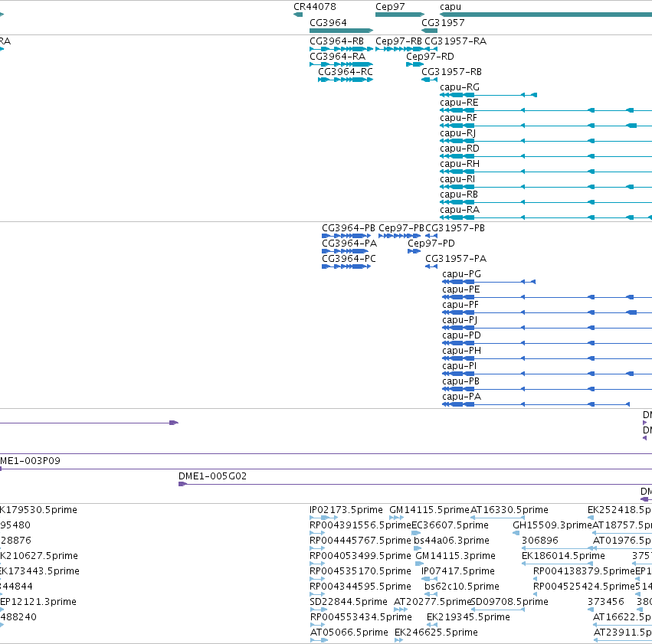
Task: Click the ME1-003P09 clone label
Action: [30, 461]
